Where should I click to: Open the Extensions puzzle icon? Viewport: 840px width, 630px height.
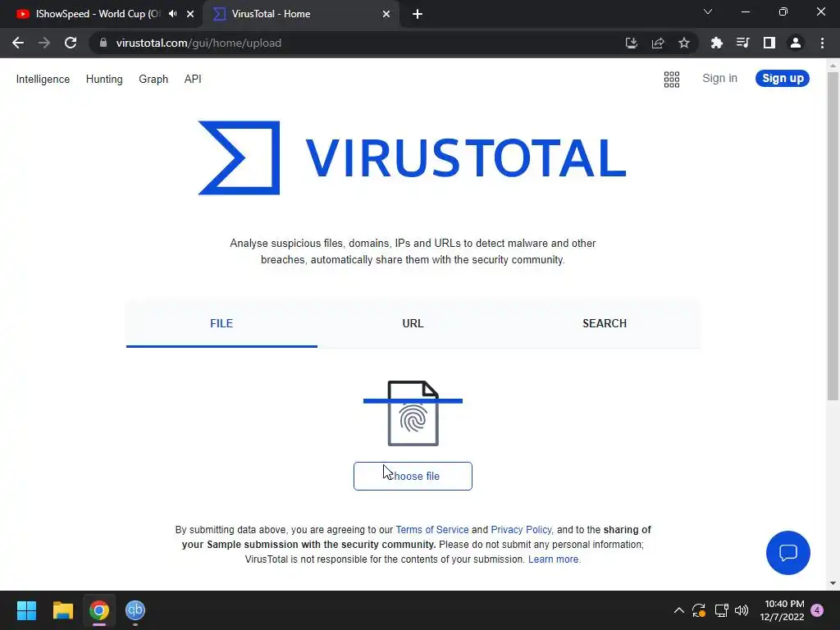[716, 43]
